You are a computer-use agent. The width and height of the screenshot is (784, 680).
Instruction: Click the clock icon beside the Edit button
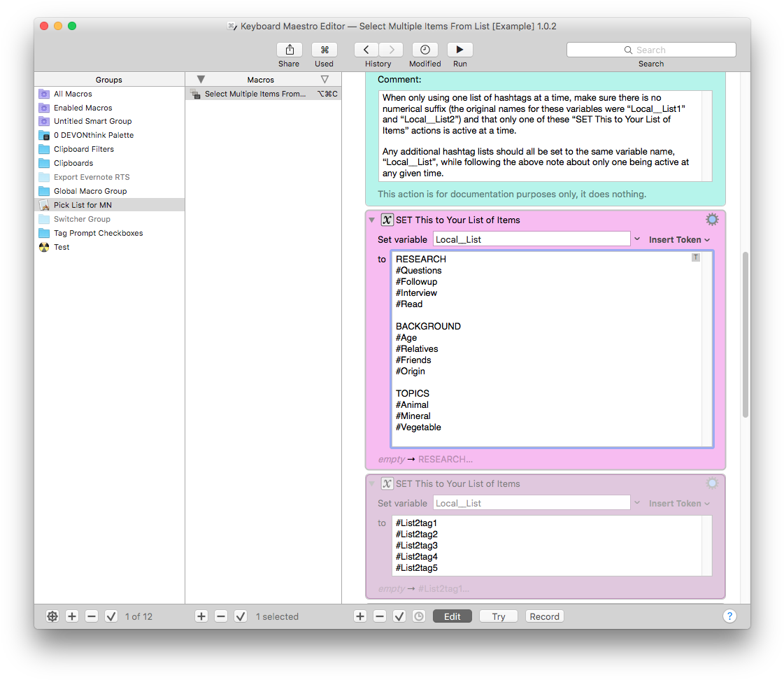coord(419,616)
